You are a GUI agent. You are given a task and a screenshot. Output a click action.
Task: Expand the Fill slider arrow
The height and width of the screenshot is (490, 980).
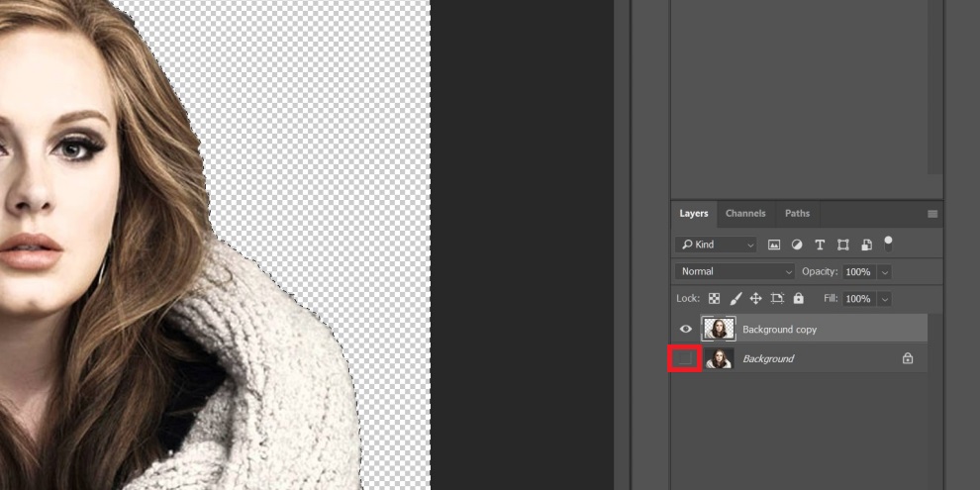884,299
